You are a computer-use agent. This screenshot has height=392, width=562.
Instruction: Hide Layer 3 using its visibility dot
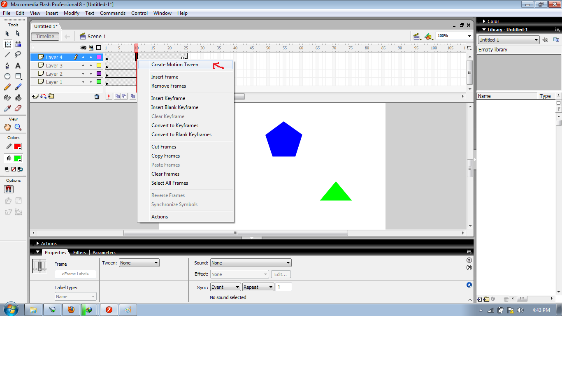[x=83, y=65]
